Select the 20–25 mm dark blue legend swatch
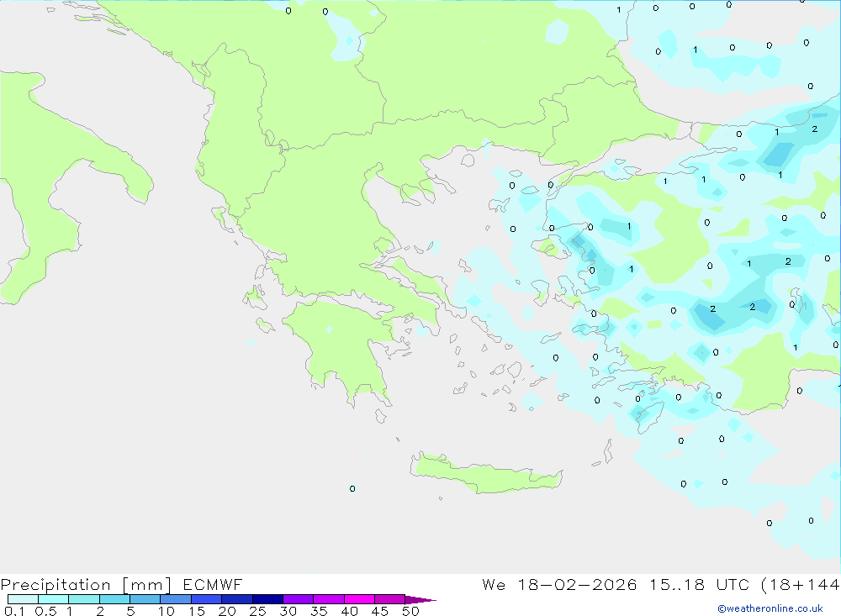This screenshot has width=841, height=616. point(236,599)
